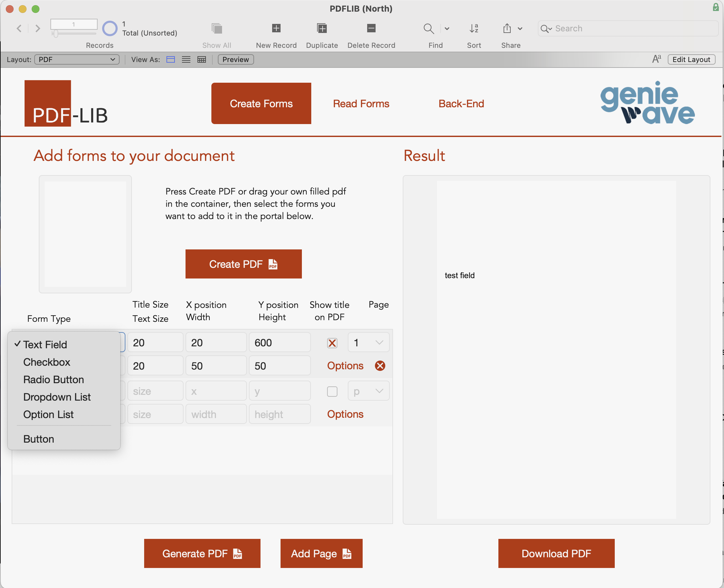Sort records icon
This screenshot has width=724, height=588.
pos(474,28)
